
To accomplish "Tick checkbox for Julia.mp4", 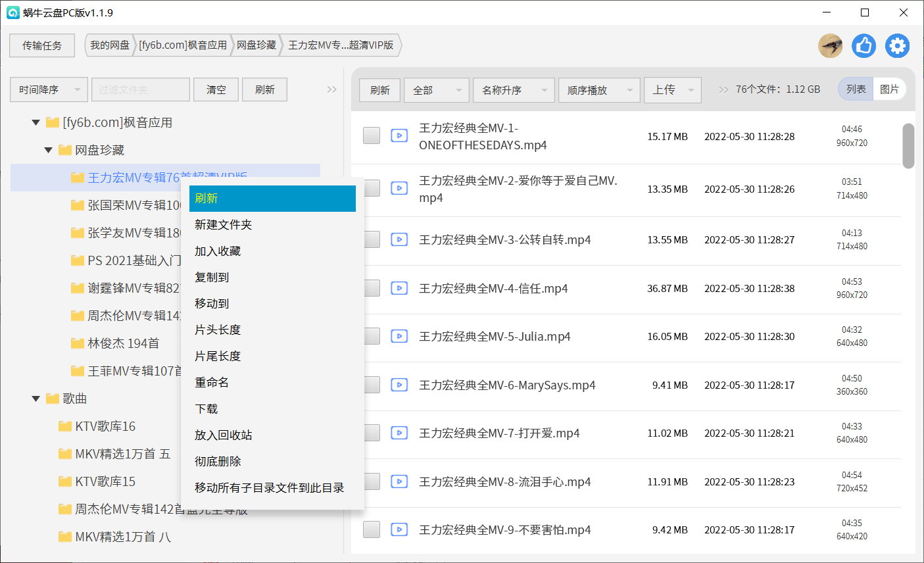I will (372, 336).
